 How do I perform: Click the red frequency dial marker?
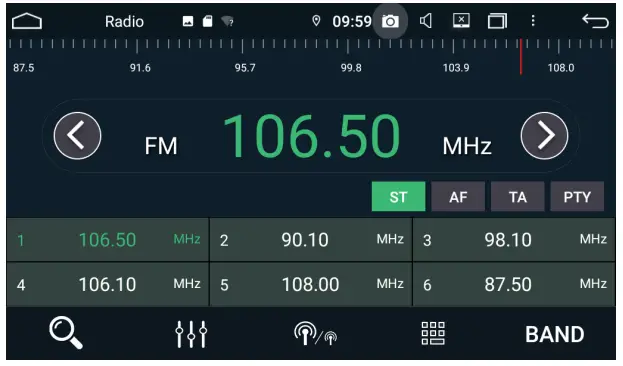point(521,56)
